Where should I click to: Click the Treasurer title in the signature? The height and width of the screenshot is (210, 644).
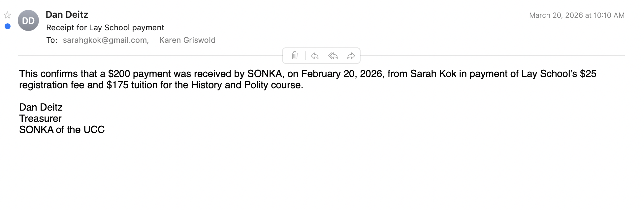pyautogui.click(x=40, y=118)
